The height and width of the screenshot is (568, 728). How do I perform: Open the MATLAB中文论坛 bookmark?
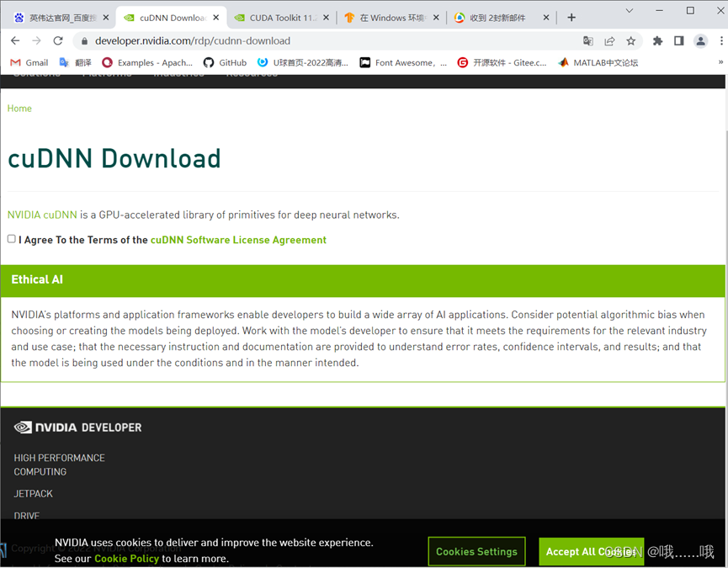(598, 62)
